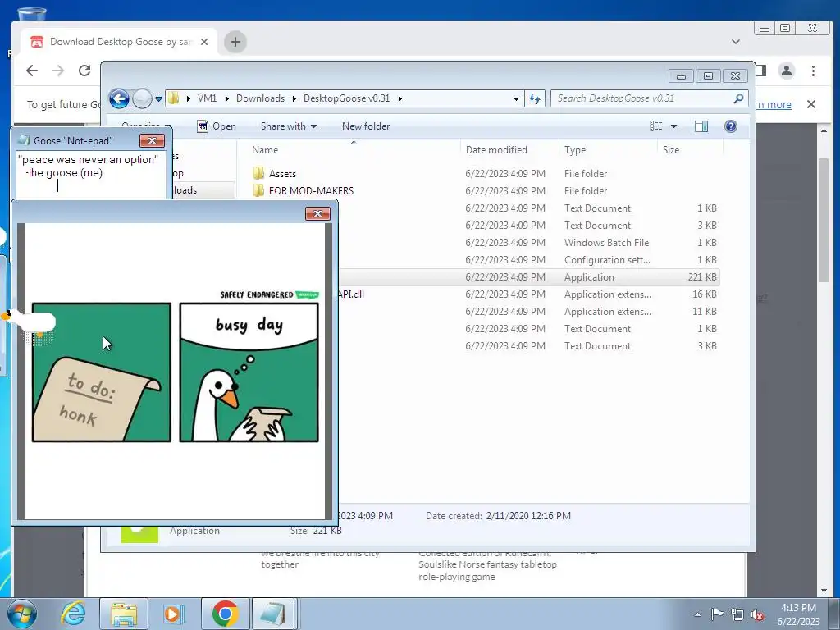
Task: Click the Explorer Help question mark icon
Action: click(x=731, y=126)
